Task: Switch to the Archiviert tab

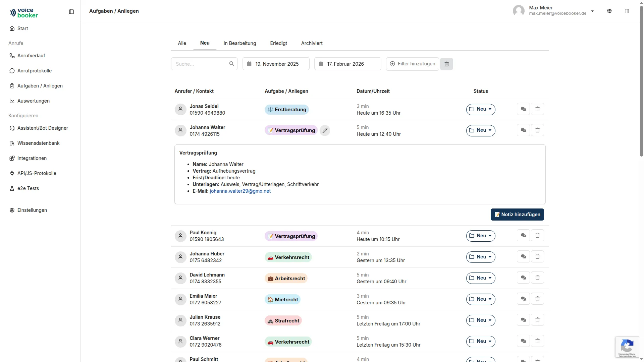Action: click(x=312, y=43)
